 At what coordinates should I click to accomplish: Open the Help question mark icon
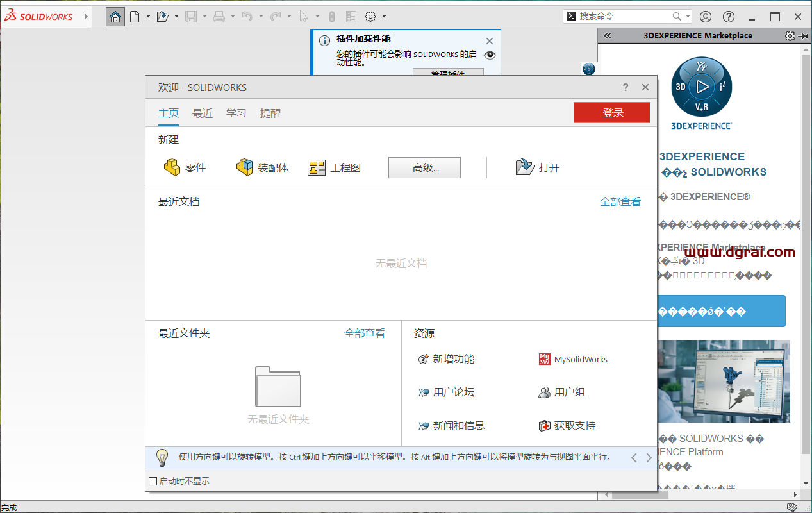tap(729, 17)
